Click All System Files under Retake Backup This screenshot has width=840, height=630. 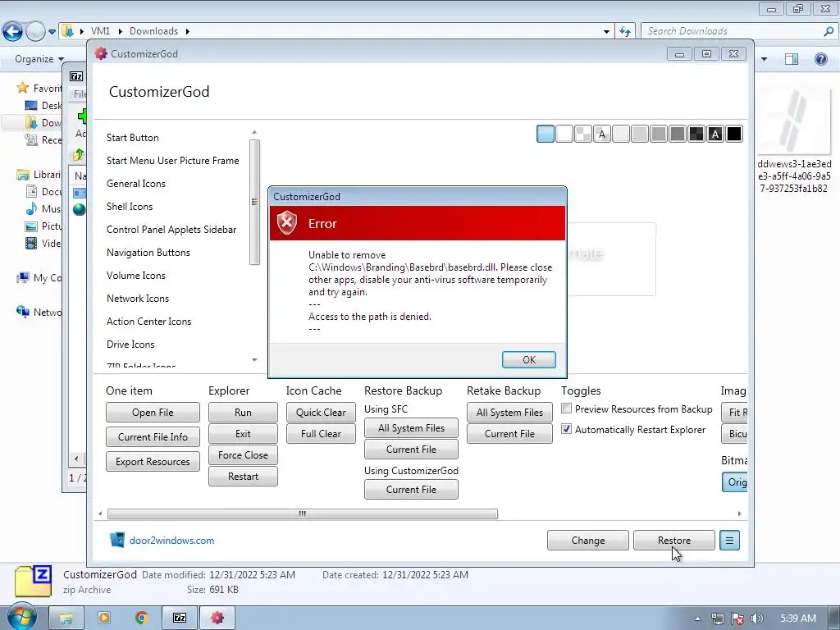pyautogui.click(x=509, y=413)
